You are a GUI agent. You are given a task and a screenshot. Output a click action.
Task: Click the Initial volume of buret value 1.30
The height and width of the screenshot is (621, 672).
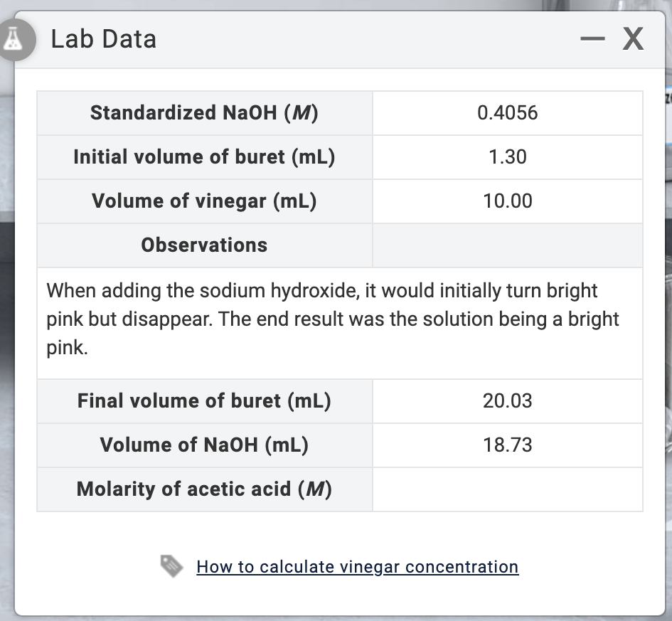pos(508,156)
